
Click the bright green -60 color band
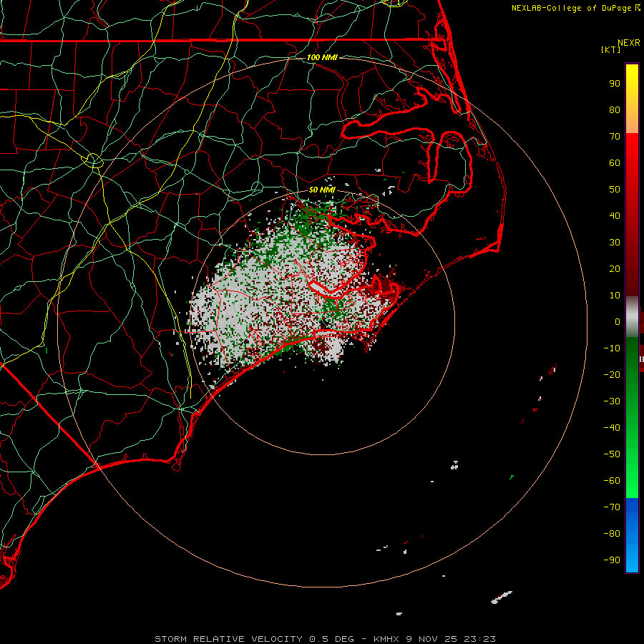click(632, 481)
